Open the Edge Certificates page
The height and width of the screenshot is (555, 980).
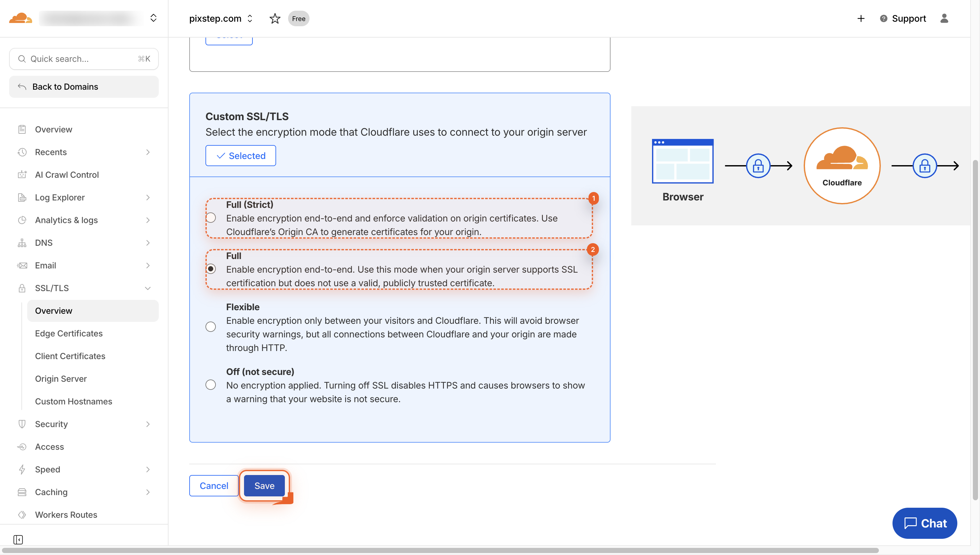pyautogui.click(x=69, y=333)
